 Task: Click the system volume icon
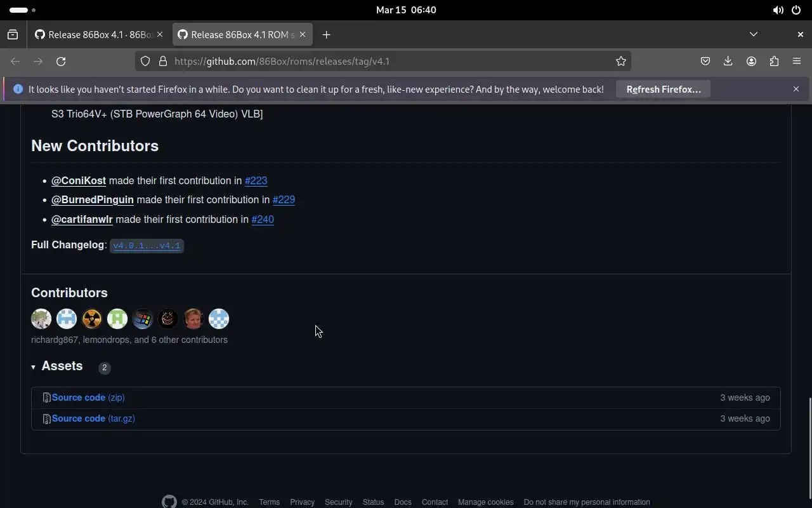click(778, 10)
